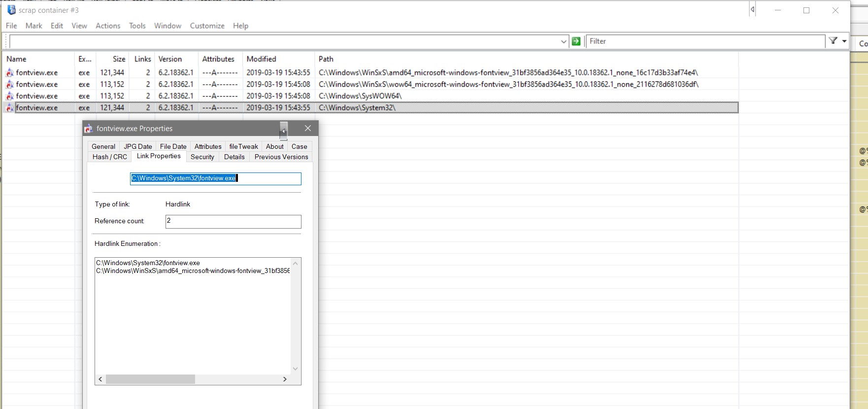Click the down scroll arrow of Hardlink Enumeration
Screen dimensions: 868x409
coord(296,369)
